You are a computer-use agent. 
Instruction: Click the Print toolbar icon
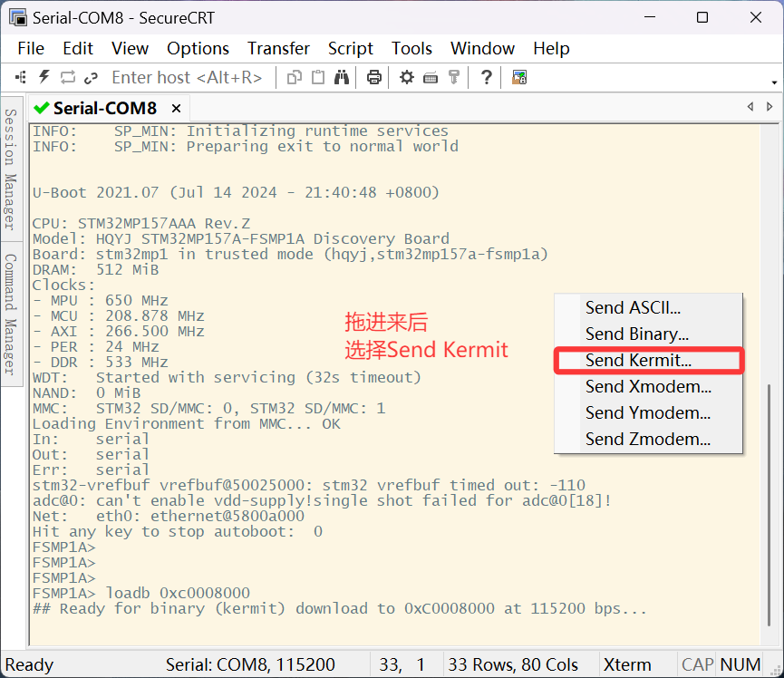tap(374, 78)
